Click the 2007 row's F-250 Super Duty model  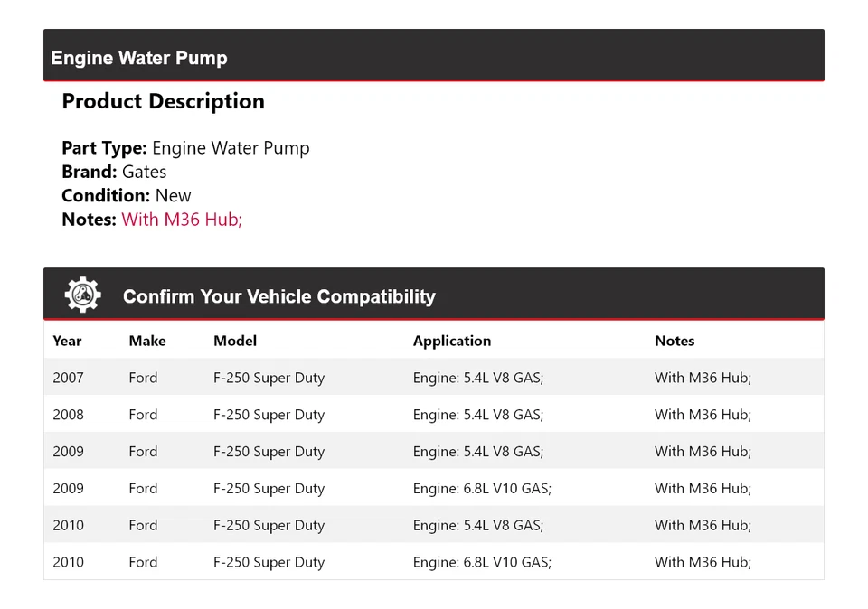click(x=269, y=378)
